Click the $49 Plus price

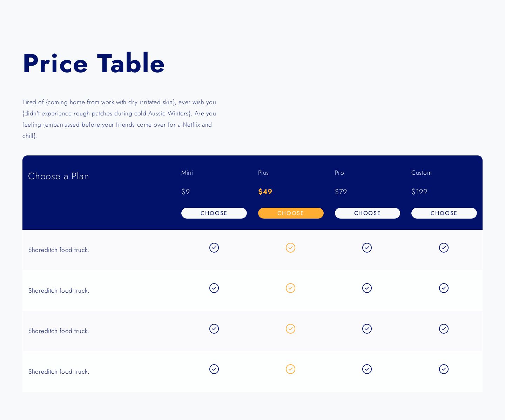click(x=265, y=192)
